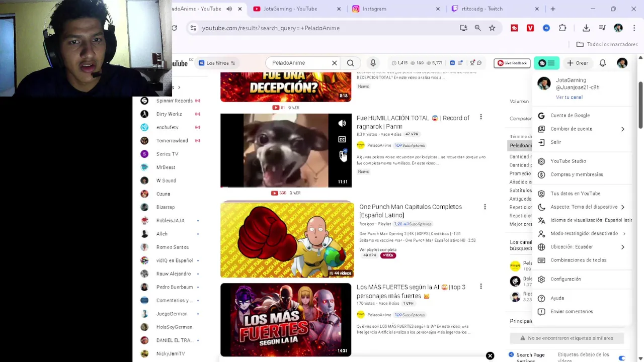This screenshot has height=362, width=644.
Task: Click the YouTube search magnifier button
Action: click(350, 63)
